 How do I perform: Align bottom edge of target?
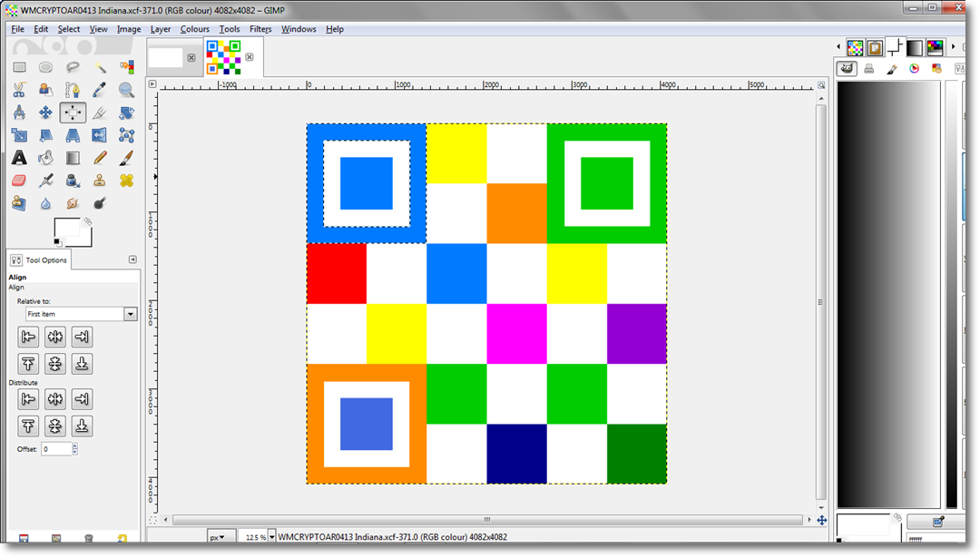point(82,364)
